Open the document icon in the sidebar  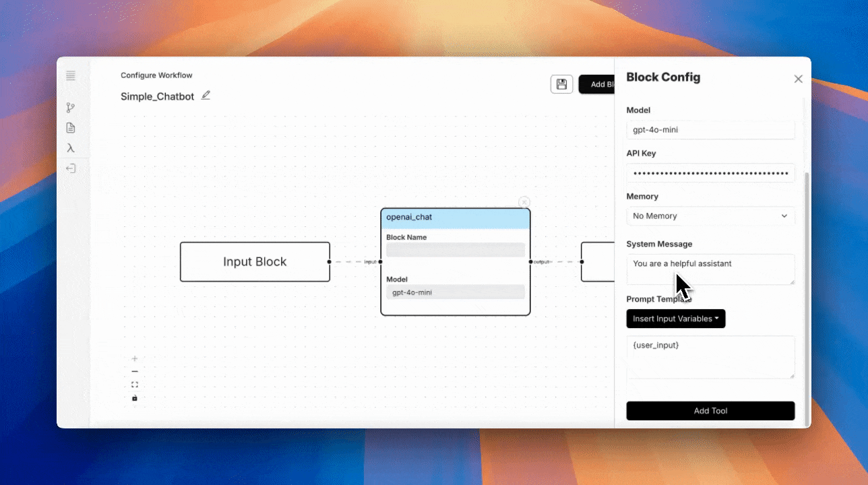71,128
